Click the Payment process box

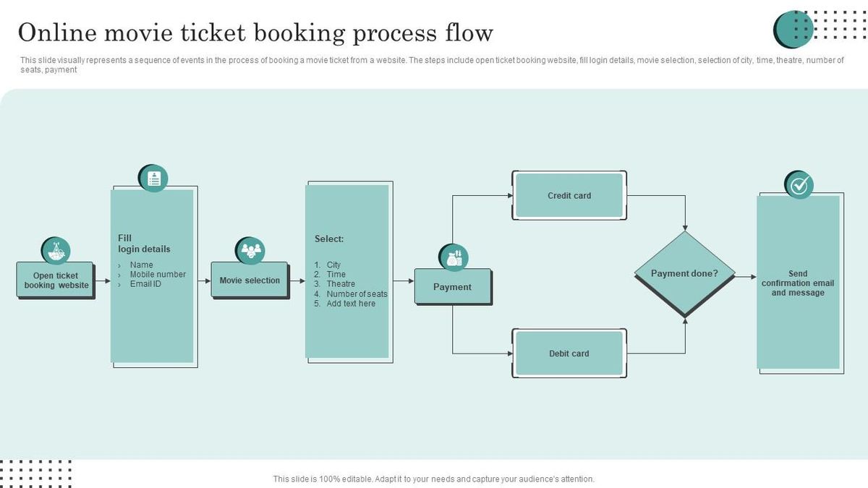(x=452, y=287)
